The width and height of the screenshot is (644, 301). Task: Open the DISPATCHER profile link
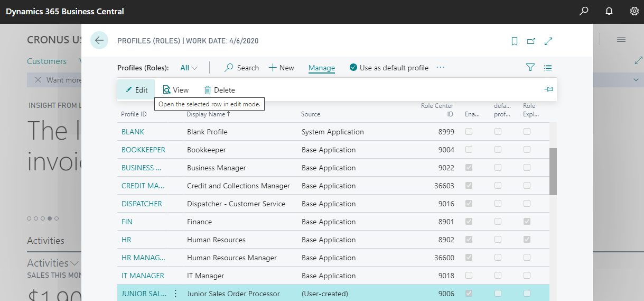142,204
